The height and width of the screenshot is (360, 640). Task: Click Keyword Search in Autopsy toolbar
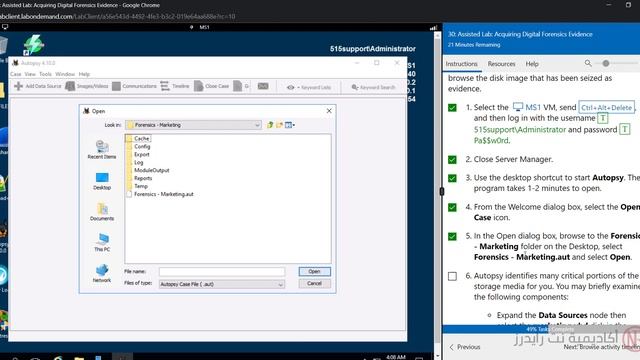pos(373,87)
